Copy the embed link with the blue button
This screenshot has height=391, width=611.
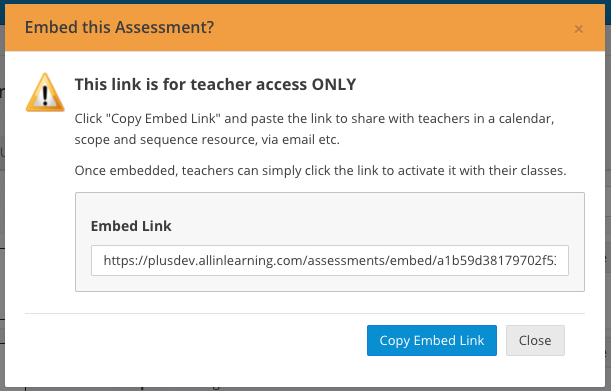point(432,340)
